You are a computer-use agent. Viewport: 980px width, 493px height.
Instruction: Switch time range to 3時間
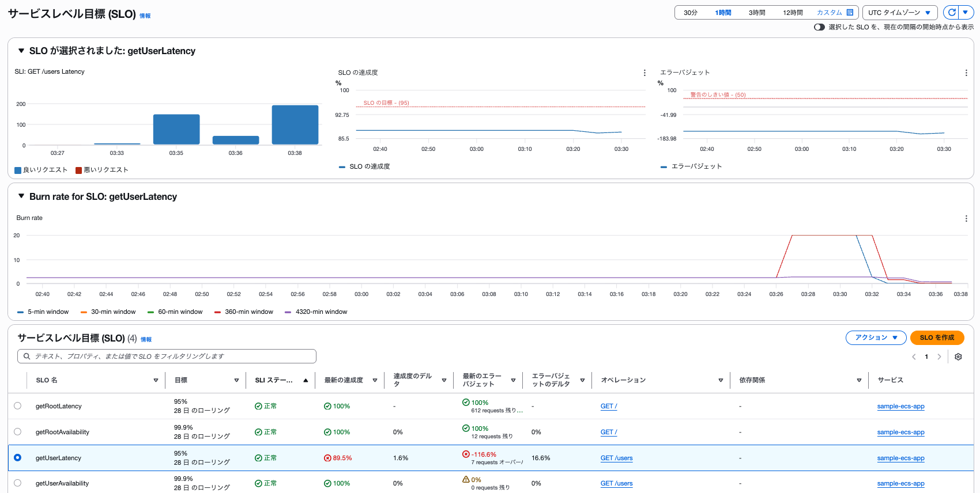coord(757,13)
